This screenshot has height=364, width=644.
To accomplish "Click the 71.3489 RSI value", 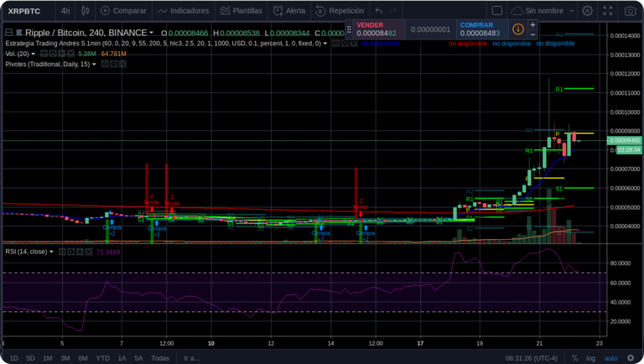I will pyautogui.click(x=108, y=252).
